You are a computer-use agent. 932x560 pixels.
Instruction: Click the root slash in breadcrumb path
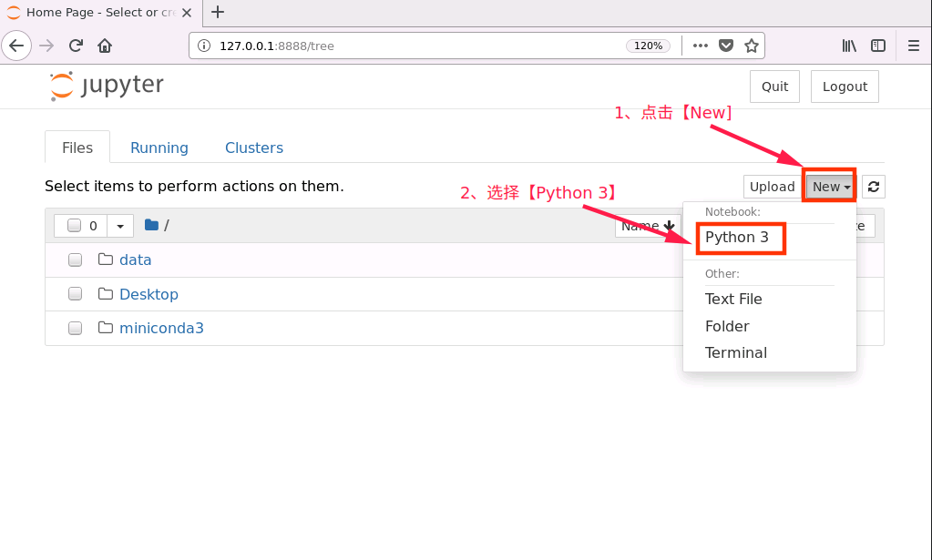(x=167, y=226)
